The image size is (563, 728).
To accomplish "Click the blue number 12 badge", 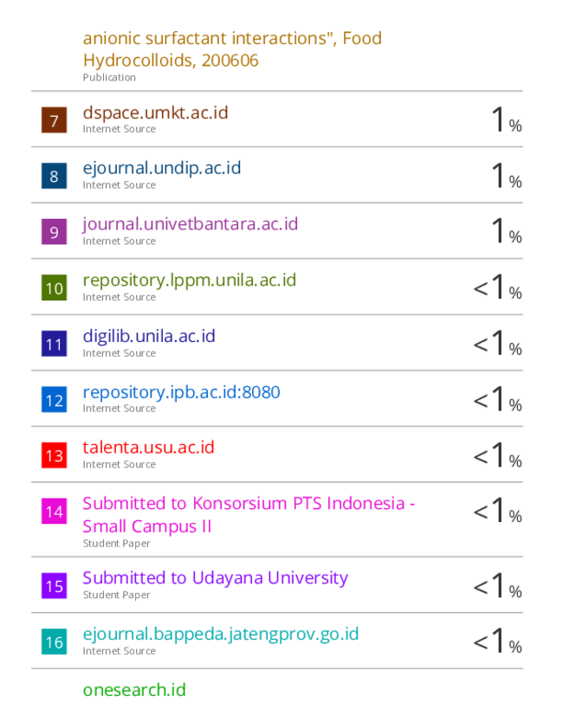I will click(x=54, y=400).
